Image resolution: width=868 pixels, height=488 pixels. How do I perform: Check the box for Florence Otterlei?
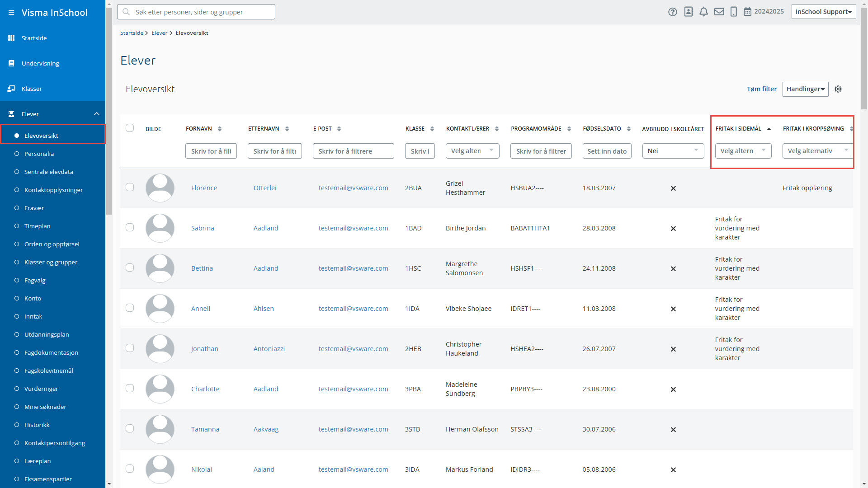click(130, 187)
